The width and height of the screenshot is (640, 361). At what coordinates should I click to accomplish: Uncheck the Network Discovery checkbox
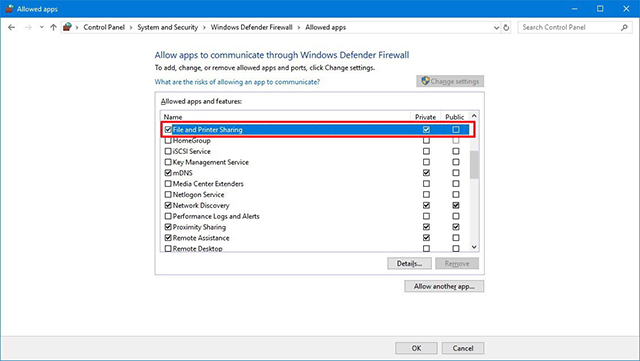point(168,205)
